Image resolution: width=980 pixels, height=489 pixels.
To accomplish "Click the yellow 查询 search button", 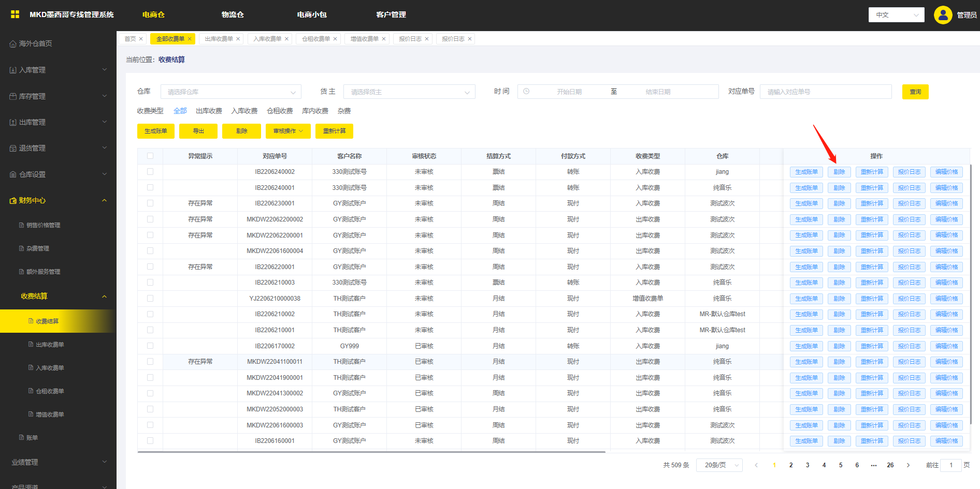I will (x=915, y=92).
